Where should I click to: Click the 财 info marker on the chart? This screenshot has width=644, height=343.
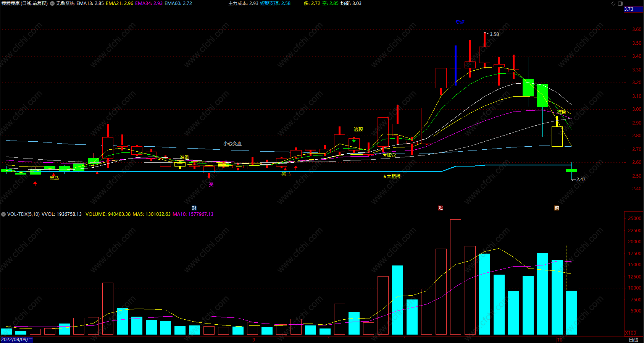[x=194, y=208]
